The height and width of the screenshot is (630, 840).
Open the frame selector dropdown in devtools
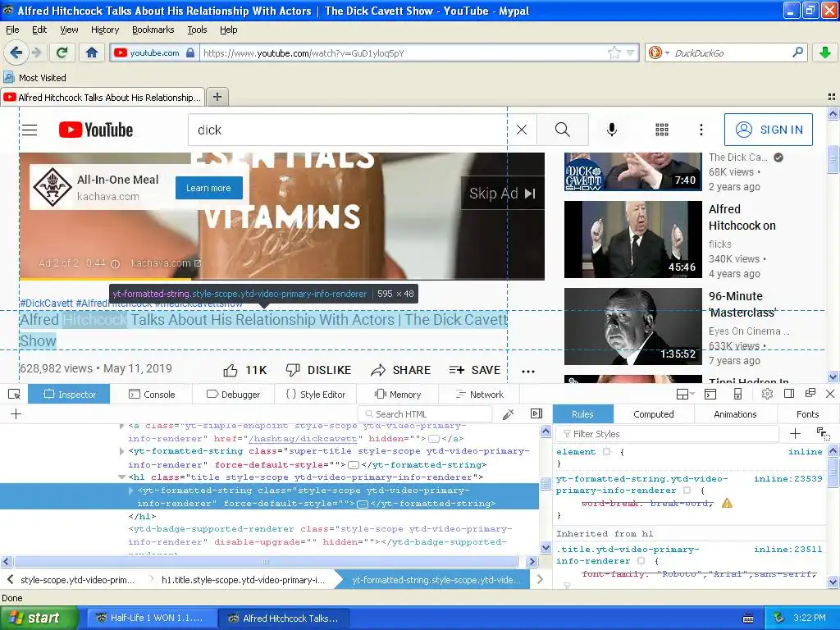(685, 395)
